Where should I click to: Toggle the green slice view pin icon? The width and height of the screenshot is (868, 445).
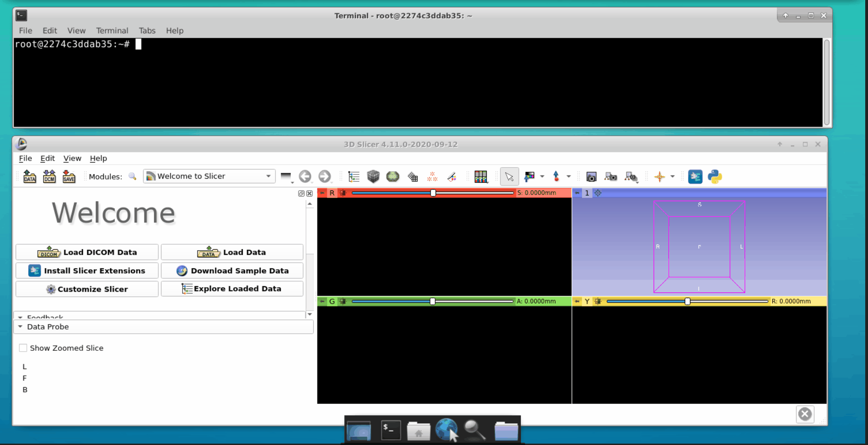point(322,301)
